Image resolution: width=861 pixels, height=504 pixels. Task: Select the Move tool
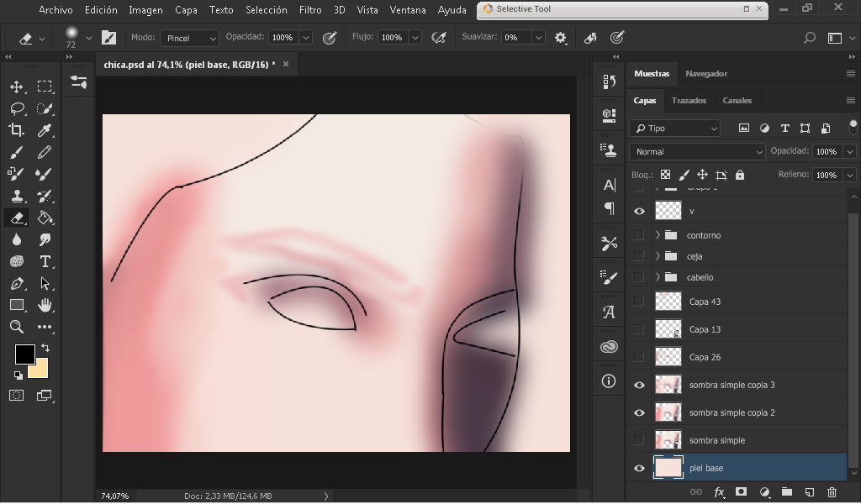(x=16, y=87)
